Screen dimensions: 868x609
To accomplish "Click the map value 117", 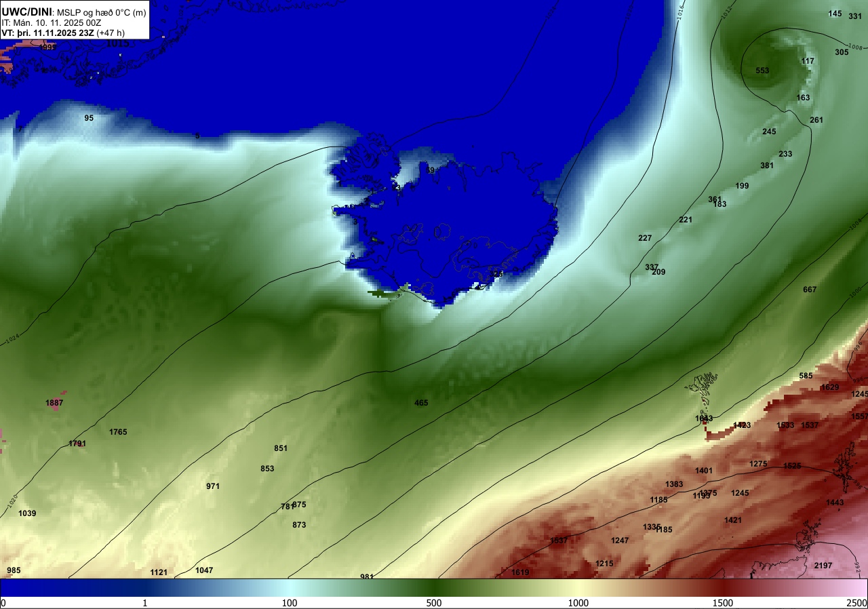I will coord(808,61).
